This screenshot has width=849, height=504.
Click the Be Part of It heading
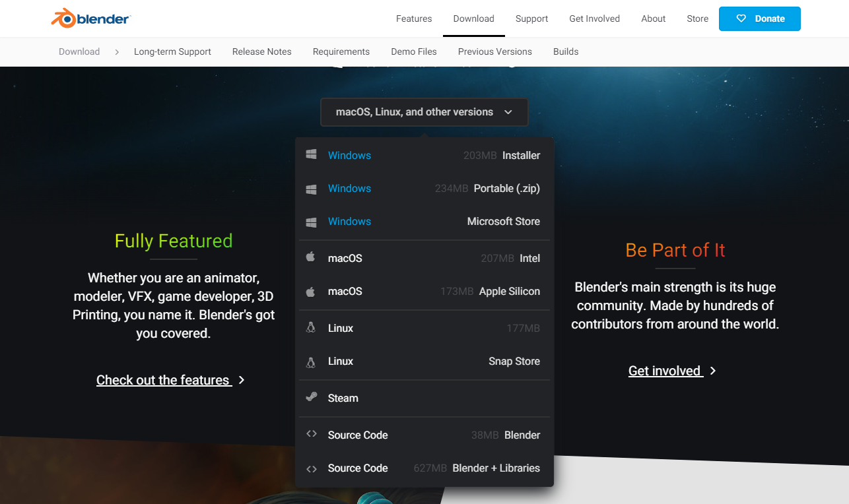pyautogui.click(x=675, y=250)
